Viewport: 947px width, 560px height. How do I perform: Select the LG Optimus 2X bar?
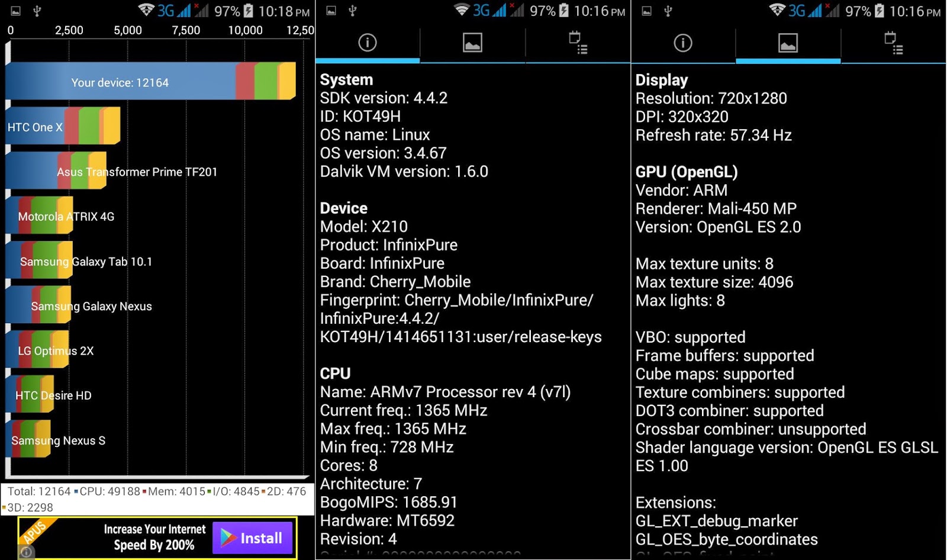click(x=37, y=349)
